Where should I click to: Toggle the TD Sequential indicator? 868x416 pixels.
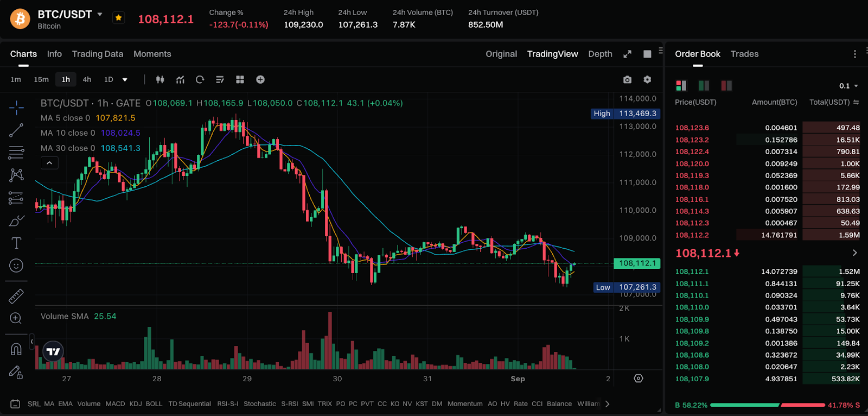[189, 404]
